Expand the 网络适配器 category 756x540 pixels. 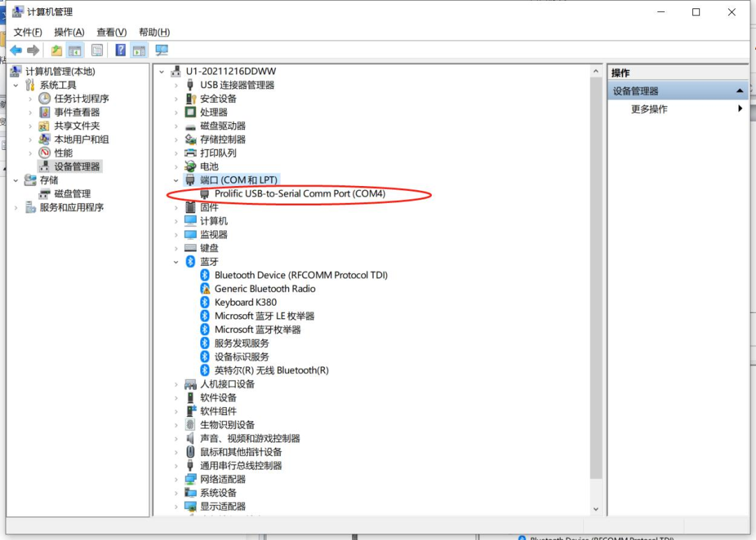point(176,480)
